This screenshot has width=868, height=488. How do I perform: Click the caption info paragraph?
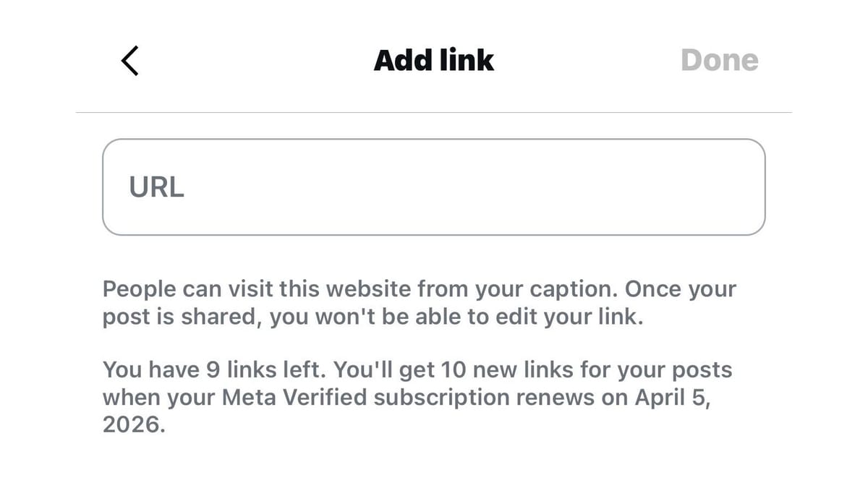pyautogui.click(x=420, y=302)
